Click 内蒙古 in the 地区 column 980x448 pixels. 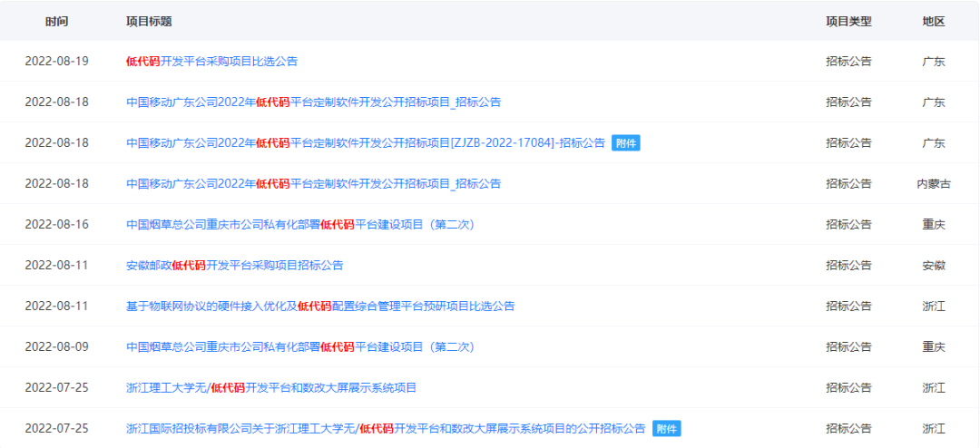pos(933,184)
